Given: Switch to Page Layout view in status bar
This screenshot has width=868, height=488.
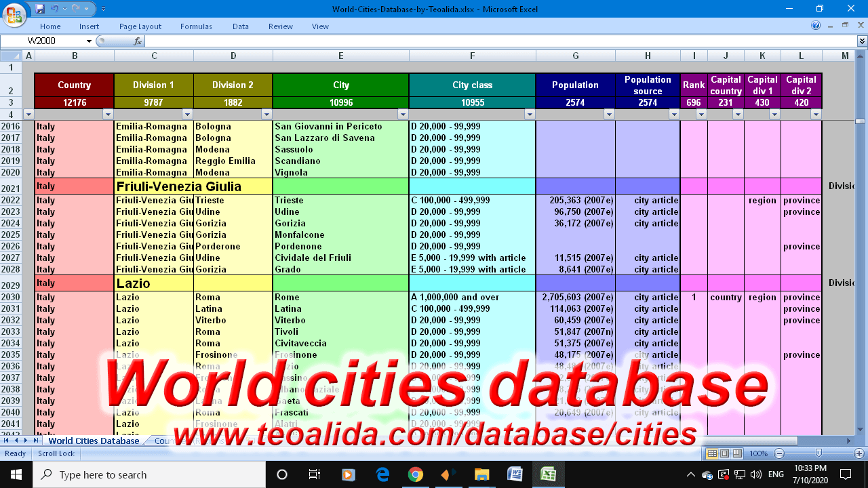Looking at the screenshot, I should (x=724, y=453).
